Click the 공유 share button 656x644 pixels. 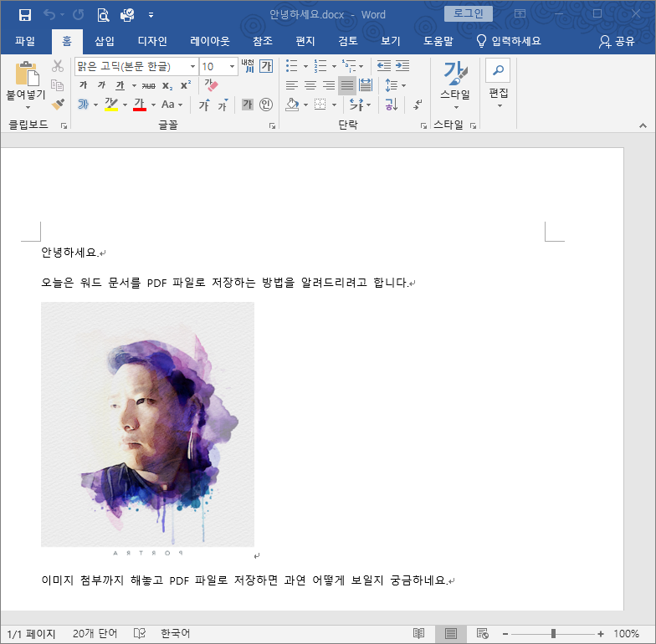[x=617, y=41]
